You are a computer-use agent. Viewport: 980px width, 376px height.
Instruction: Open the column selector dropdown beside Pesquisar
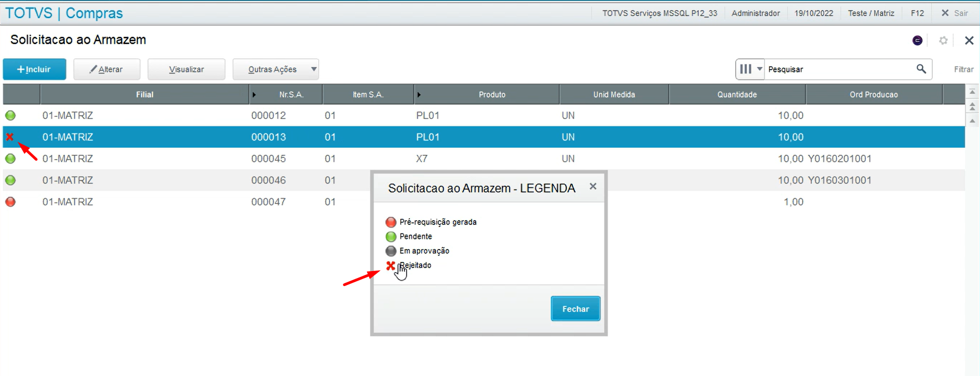750,69
